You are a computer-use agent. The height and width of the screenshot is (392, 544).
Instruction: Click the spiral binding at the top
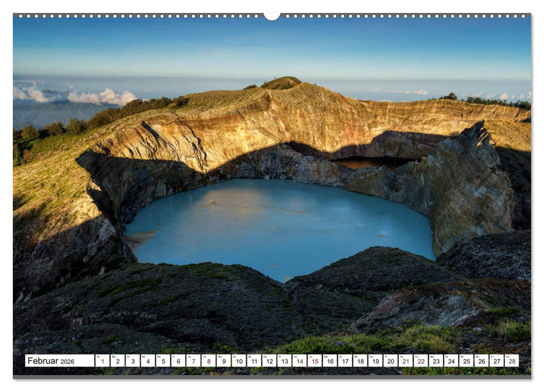pos(168,17)
